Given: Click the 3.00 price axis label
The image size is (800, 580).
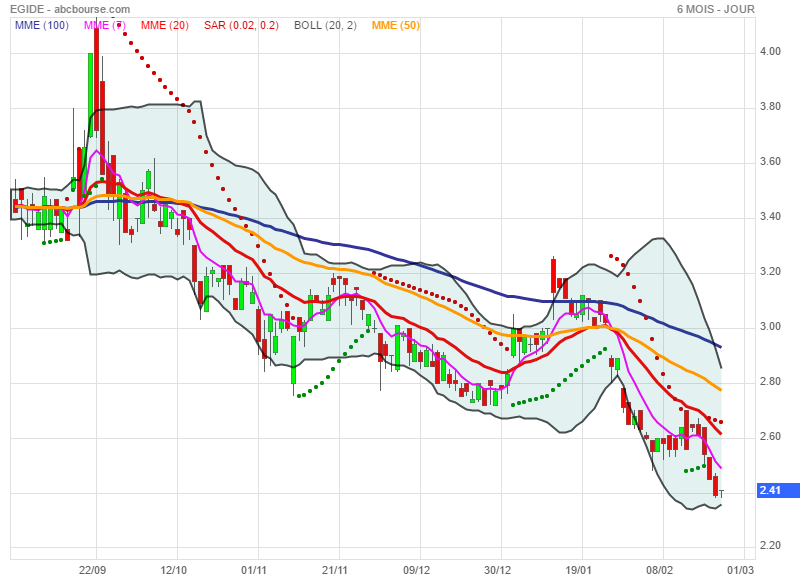Looking at the screenshot, I should (x=770, y=327).
